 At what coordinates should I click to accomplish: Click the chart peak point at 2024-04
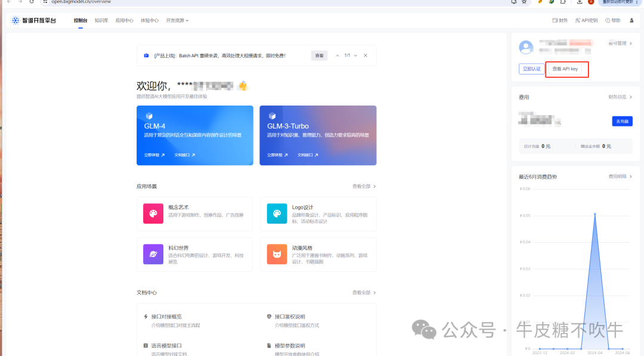click(595, 214)
